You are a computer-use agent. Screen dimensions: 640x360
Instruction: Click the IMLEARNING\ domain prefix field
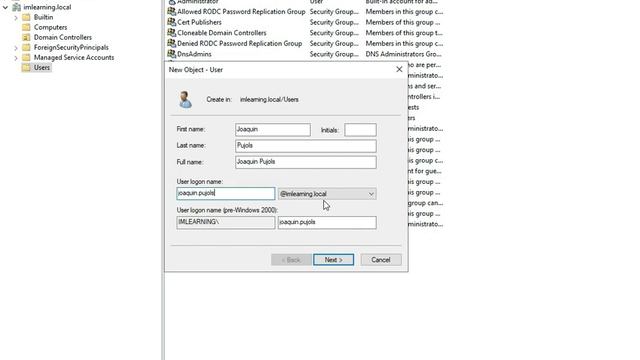coord(226,222)
